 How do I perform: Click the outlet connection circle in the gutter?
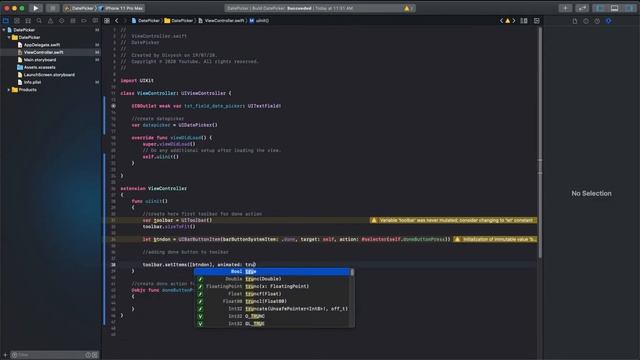coord(113,106)
